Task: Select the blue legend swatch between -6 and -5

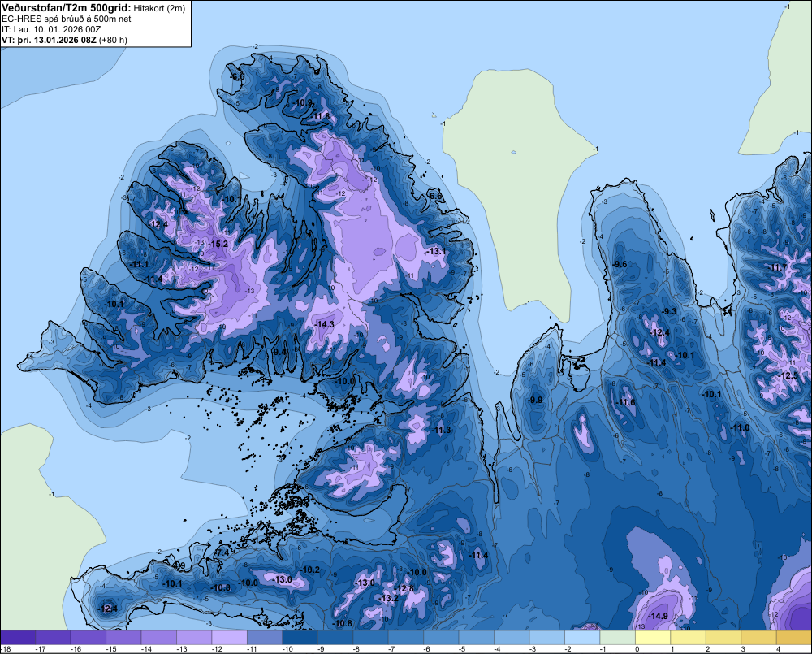Action: coord(441,637)
